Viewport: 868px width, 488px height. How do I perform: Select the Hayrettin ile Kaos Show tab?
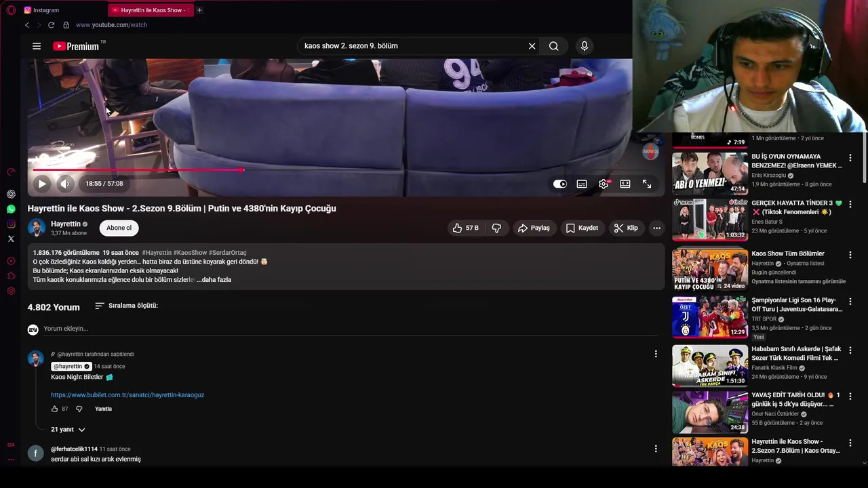(151, 10)
